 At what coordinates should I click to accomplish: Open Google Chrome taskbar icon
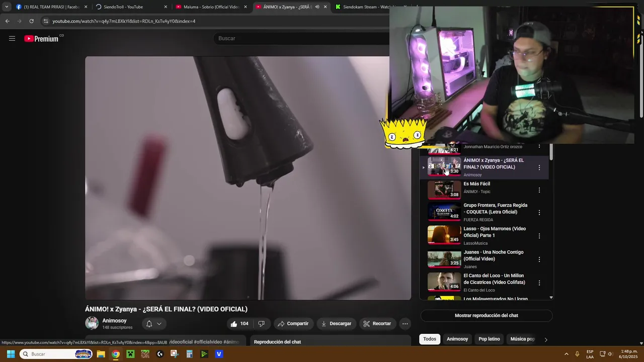click(x=116, y=354)
